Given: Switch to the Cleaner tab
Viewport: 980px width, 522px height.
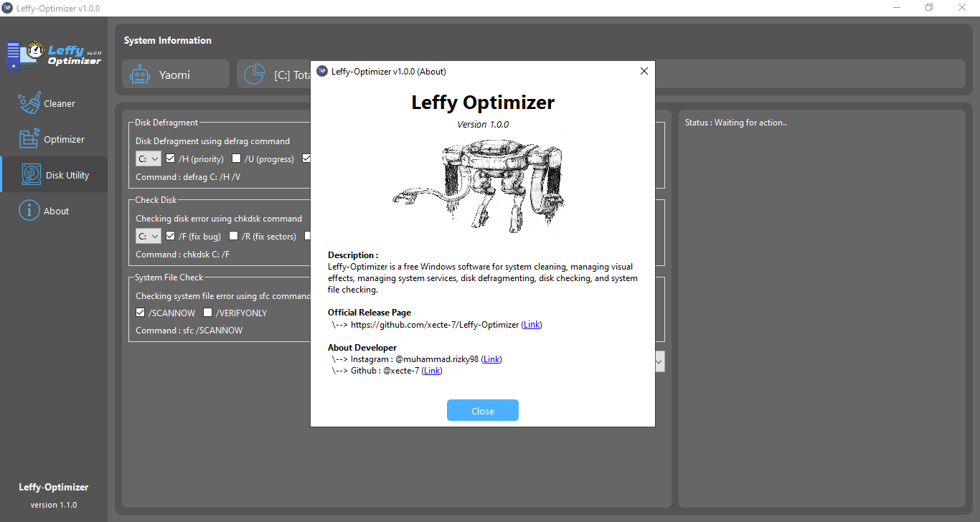Looking at the screenshot, I should pos(54,103).
